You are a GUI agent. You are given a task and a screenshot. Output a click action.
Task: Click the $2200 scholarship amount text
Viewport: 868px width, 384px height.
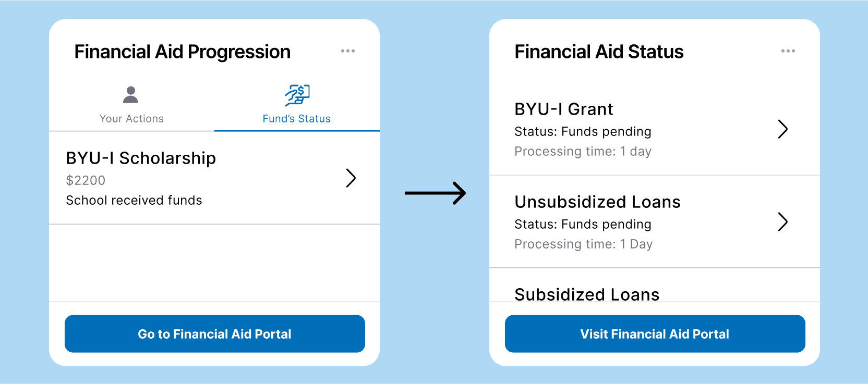tap(86, 180)
